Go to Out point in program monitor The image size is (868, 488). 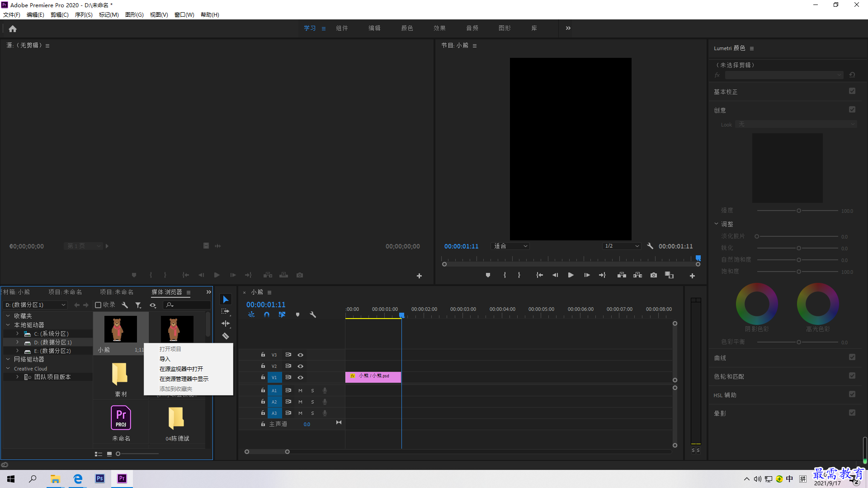(x=602, y=275)
